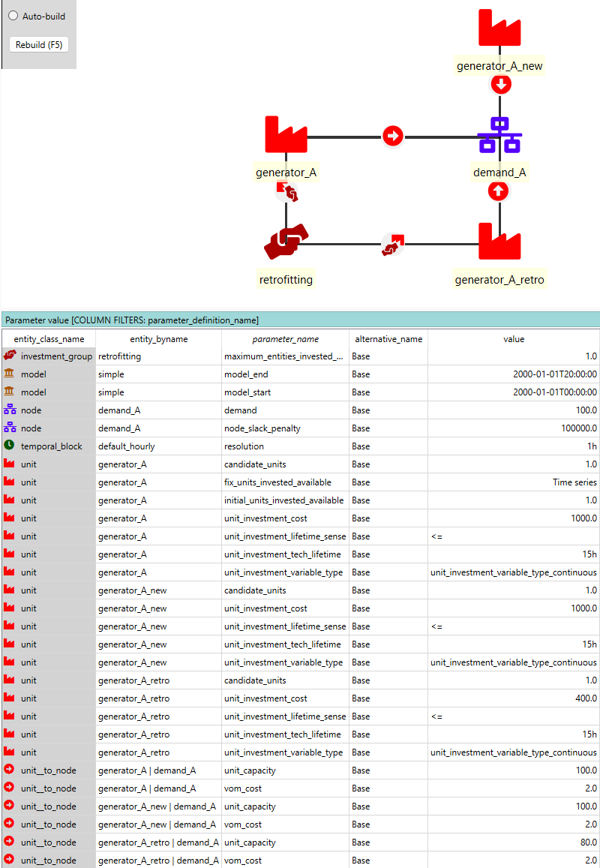Select generator_A_new unit_investment_cost value 1000.0
The image size is (600, 868).
[x=514, y=608]
